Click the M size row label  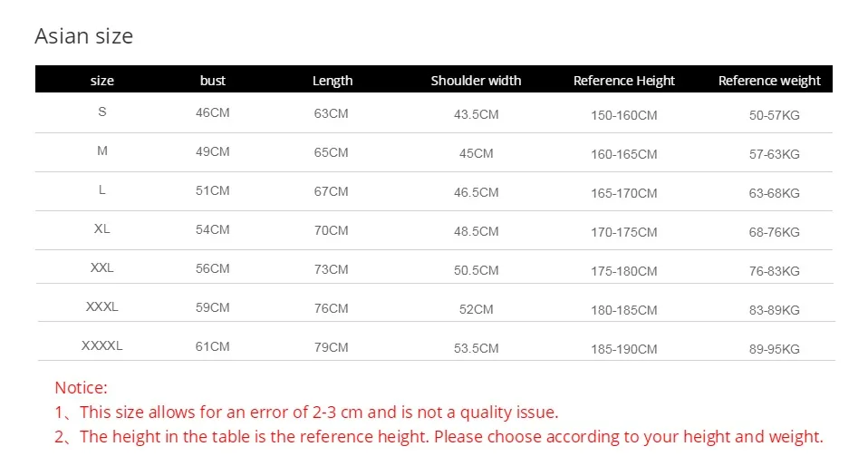[x=102, y=151]
